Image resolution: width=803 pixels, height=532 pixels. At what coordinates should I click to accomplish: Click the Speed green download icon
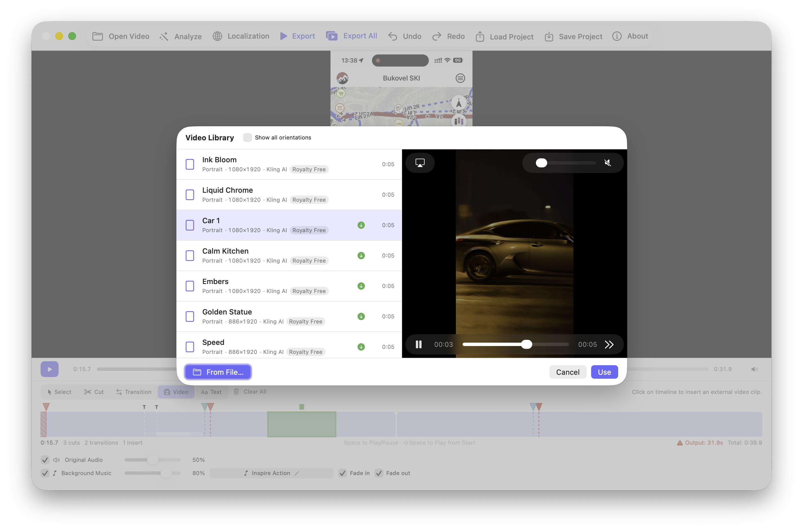point(361,347)
